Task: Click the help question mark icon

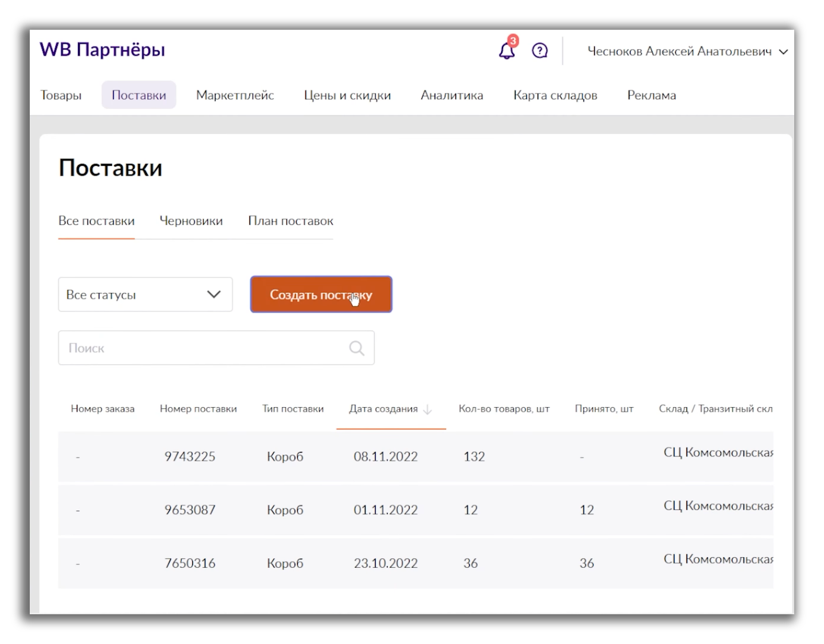Action: [x=539, y=51]
